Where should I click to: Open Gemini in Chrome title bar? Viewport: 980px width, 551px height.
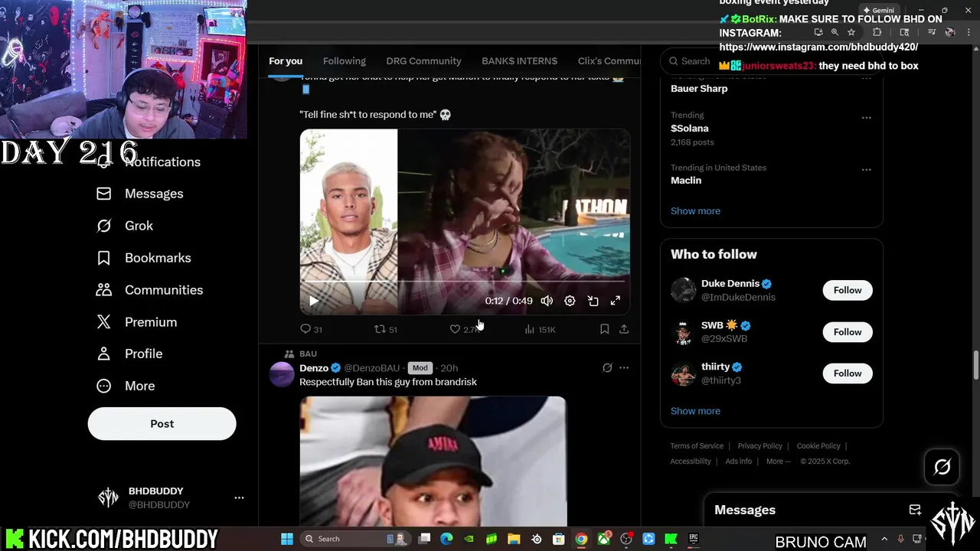(877, 11)
